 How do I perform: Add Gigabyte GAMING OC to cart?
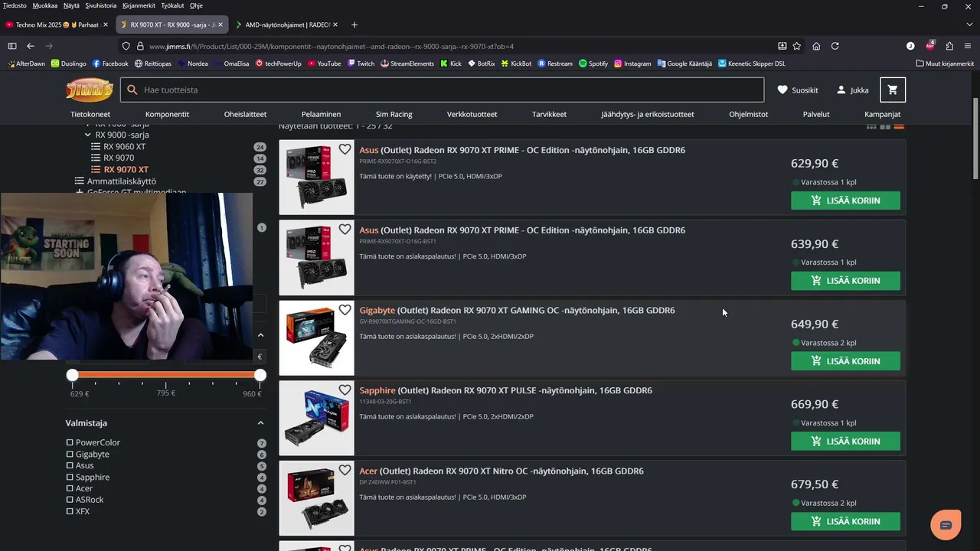point(845,361)
